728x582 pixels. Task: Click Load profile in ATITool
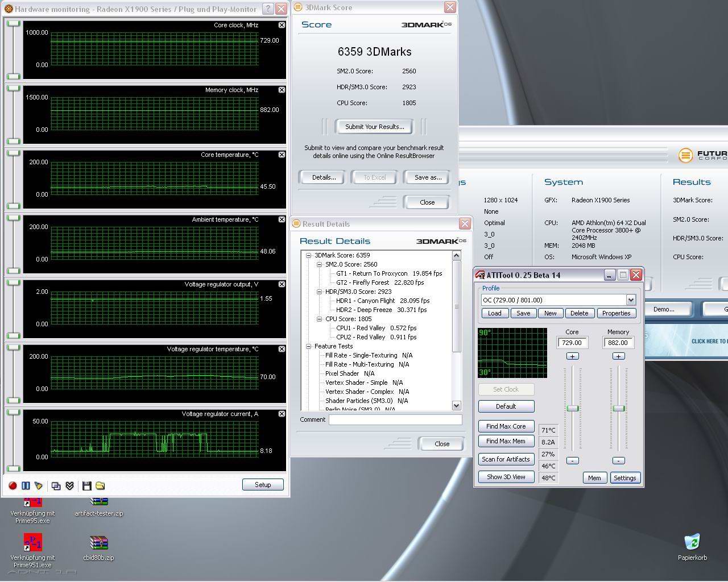495,313
